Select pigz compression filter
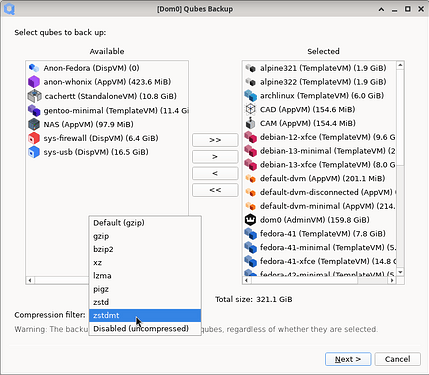Viewport: 429px width, 375px height. (x=145, y=289)
